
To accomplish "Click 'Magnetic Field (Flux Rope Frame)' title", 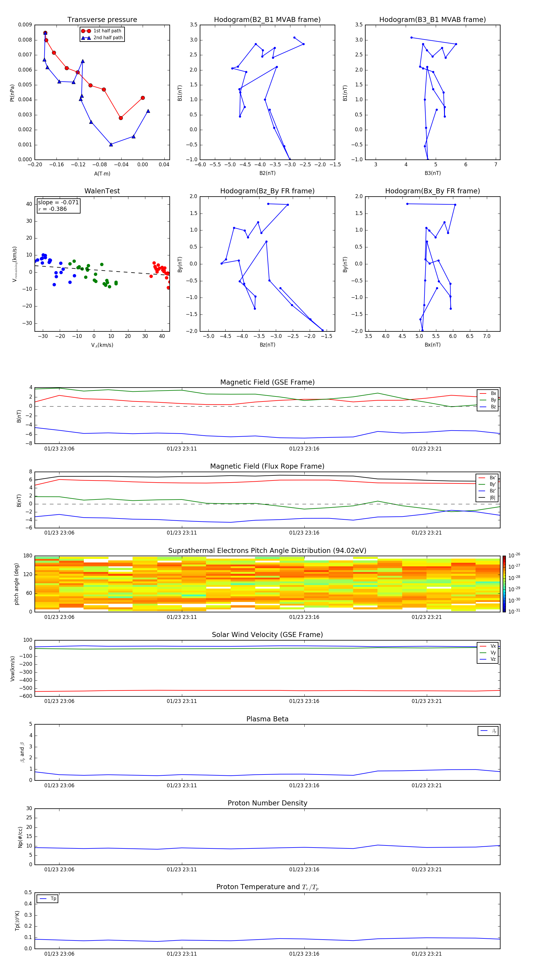I will point(267,467).
